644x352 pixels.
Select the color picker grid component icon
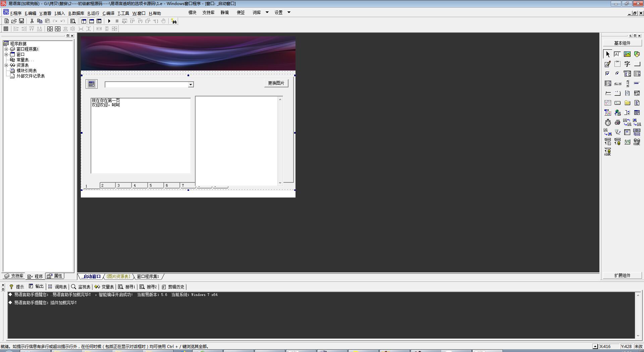607,113
